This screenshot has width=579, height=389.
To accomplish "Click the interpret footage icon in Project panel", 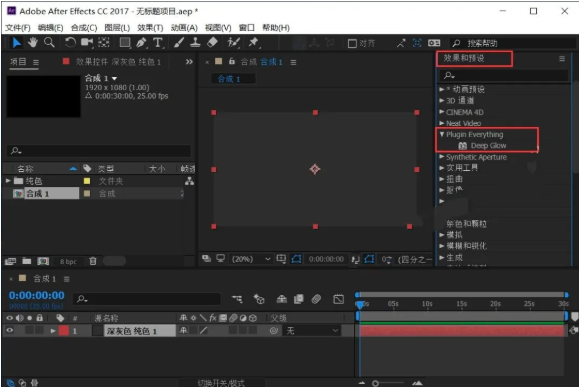I will 10,261.
